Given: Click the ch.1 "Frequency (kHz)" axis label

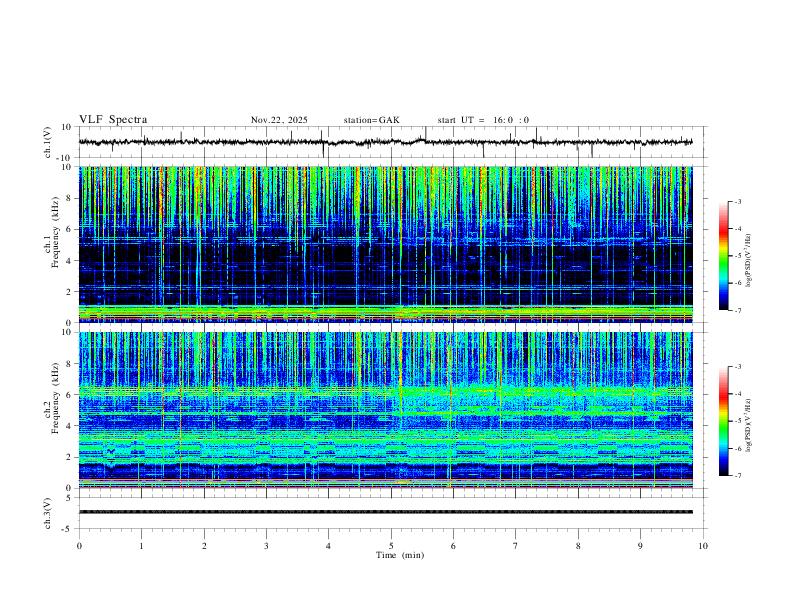Looking at the screenshot, I should coord(55,231).
